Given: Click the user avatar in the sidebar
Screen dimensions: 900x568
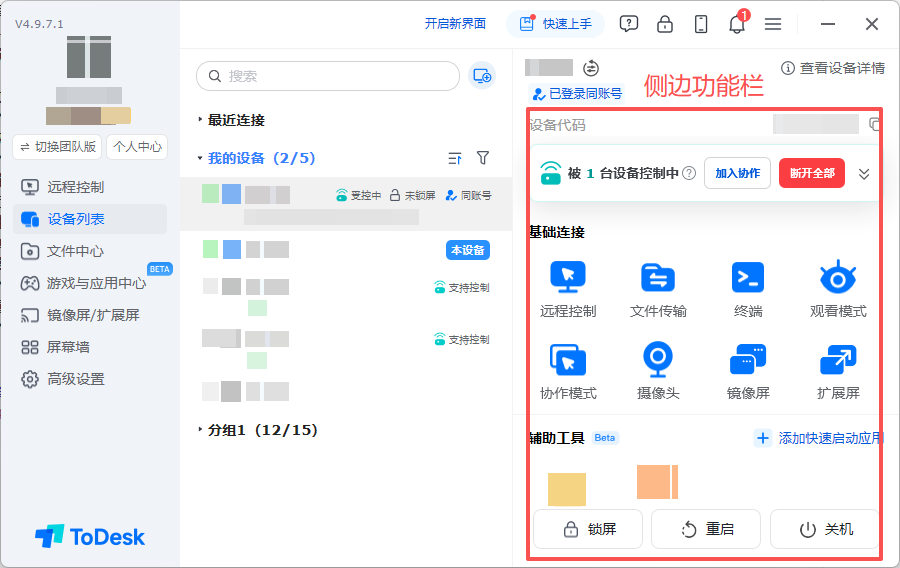Looking at the screenshot, I should 89,57.
